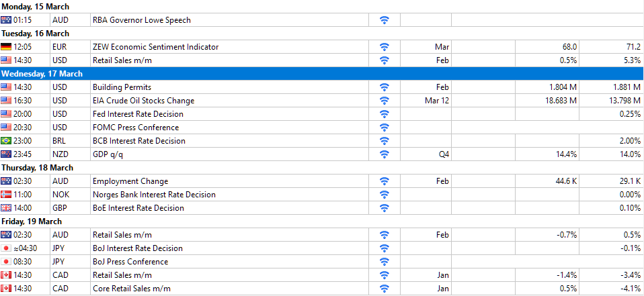Select the Wednesday, 17 March date header
The image size is (644, 296).
42,74
